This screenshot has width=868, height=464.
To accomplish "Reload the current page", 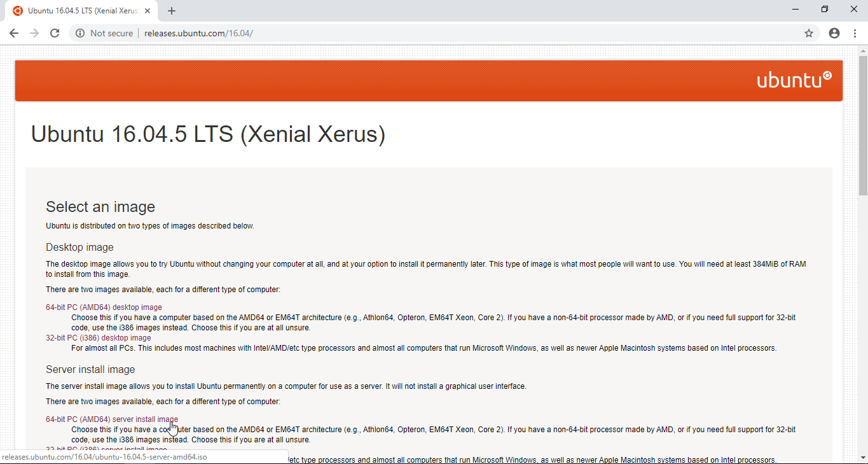I will tap(55, 33).
